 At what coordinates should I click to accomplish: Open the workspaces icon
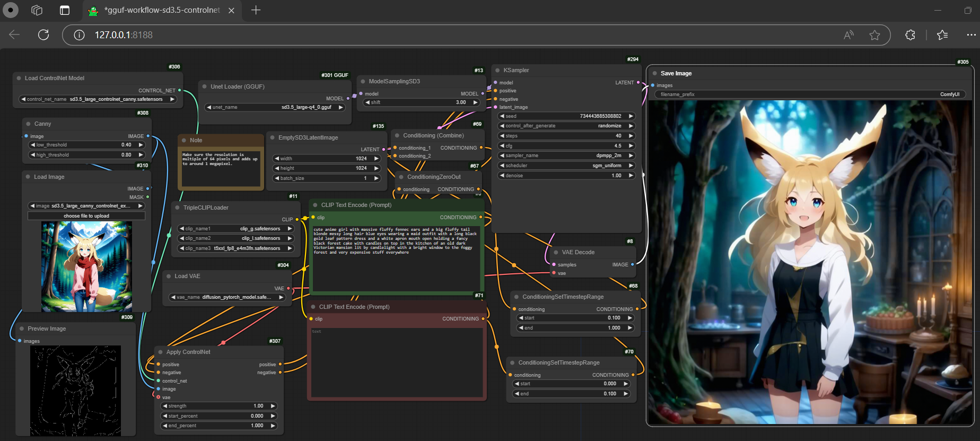pos(37,10)
